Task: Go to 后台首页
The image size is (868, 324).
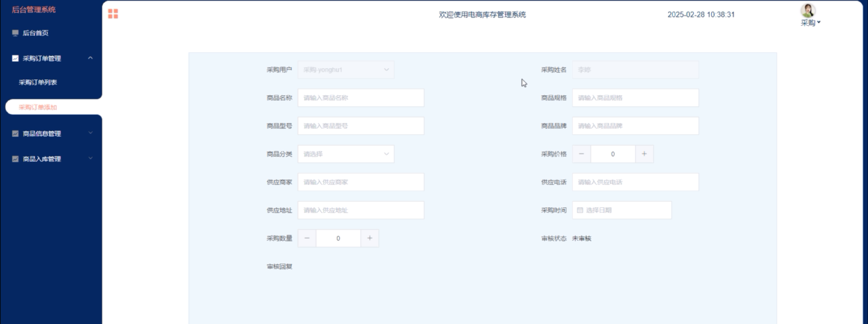Action: point(35,33)
